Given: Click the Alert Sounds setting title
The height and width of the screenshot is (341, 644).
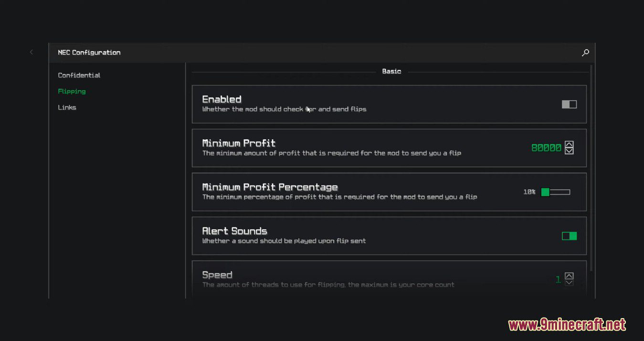Looking at the screenshot, I should (234, 231).
